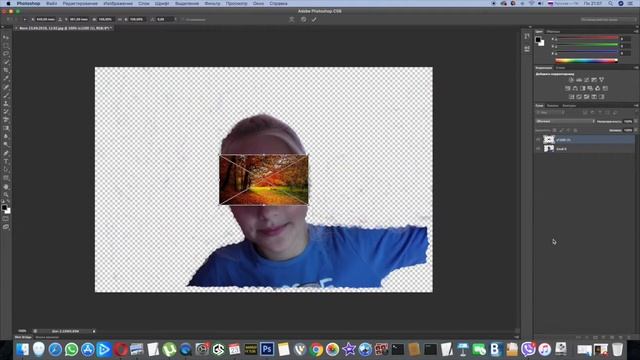Open the collapsed History panel icon

pyautogui.click(x=527, y=37)
